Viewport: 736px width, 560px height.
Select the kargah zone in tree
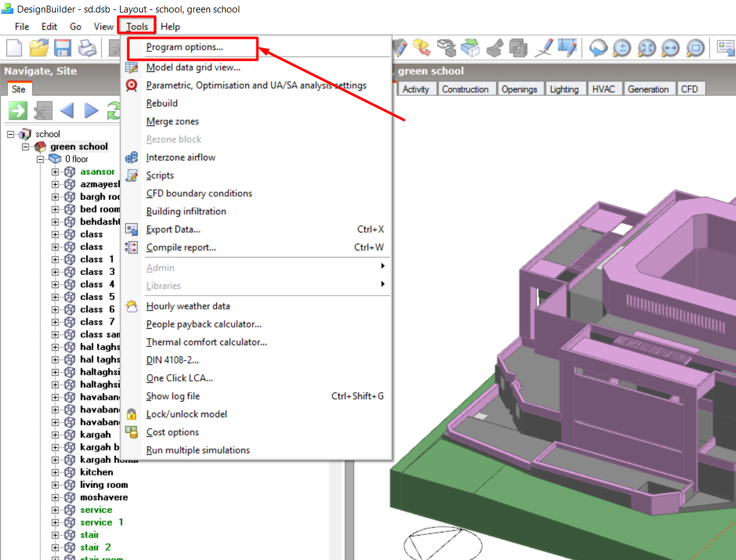95,435
